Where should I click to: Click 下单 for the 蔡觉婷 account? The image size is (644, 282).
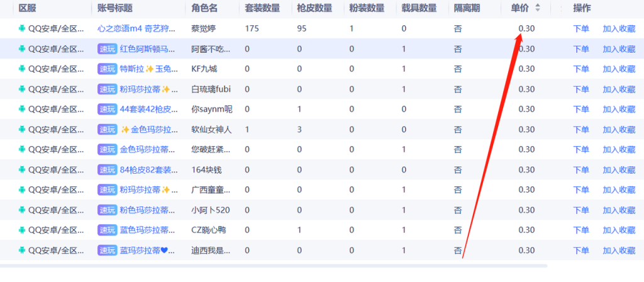coord(581,29)
